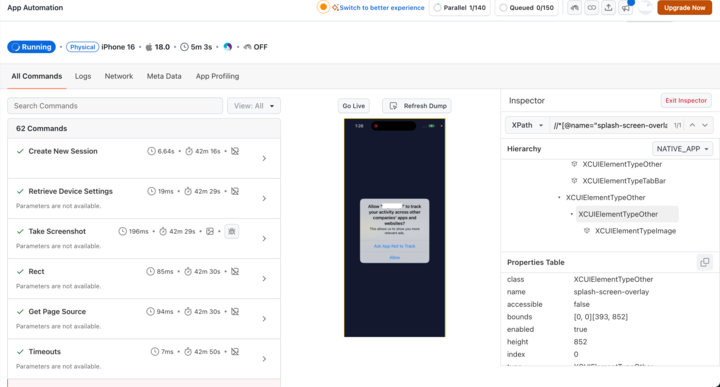This screenshot has height=387, width=720.
Task: Click the Apple OS version icon
Action: tap(149, 47)
